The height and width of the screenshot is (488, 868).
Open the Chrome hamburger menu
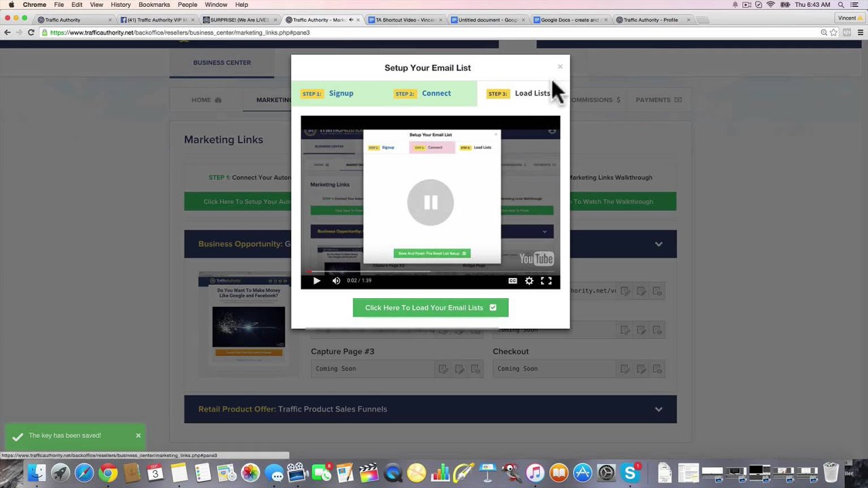pos(861,32)
